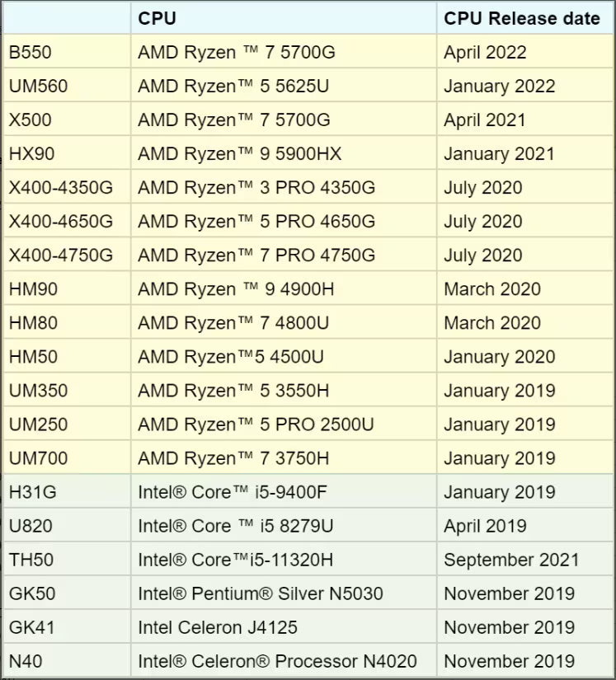Select the X400-4750G model cell
The width and height of the screenshot is (616, 680).
[60, 256]
